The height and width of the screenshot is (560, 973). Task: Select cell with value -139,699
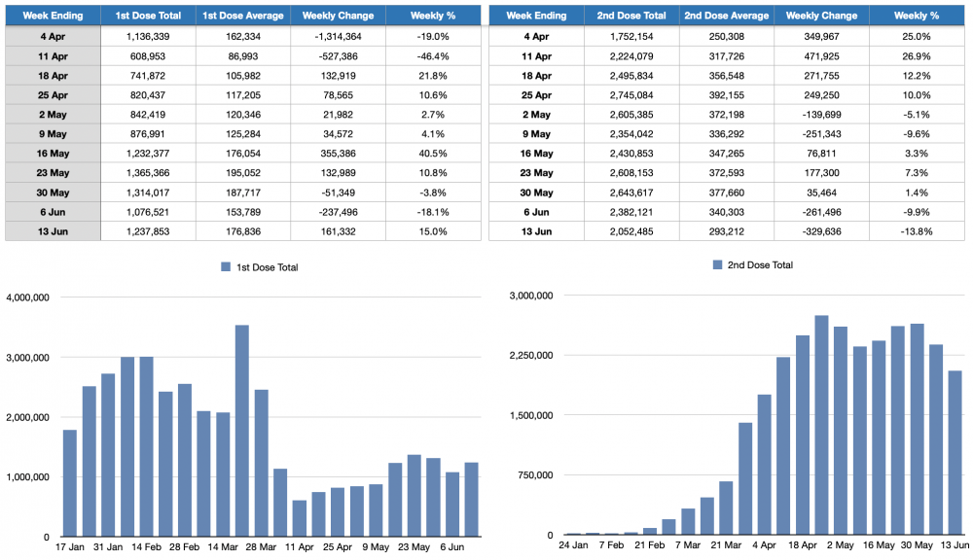[x=821, y=115]
